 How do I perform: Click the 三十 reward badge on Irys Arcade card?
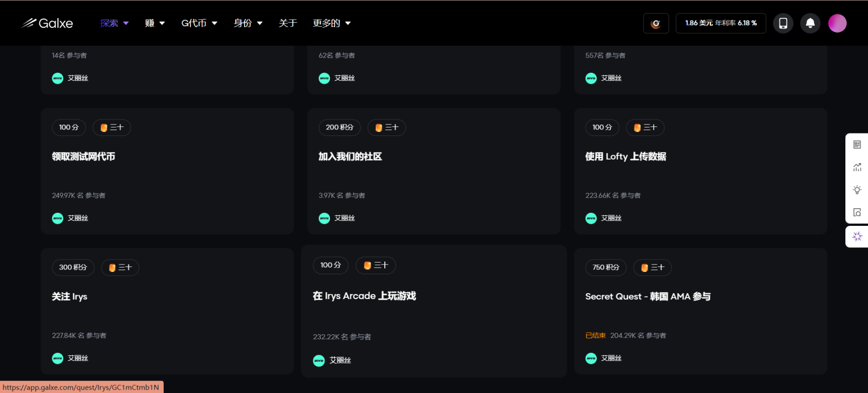[x=376, y=265]
